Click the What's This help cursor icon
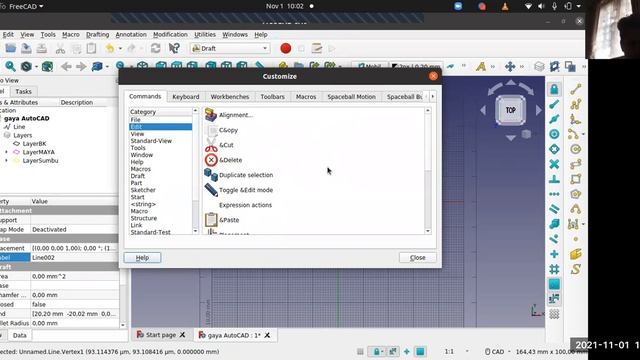640x360 pixels. tap(174, 49)
